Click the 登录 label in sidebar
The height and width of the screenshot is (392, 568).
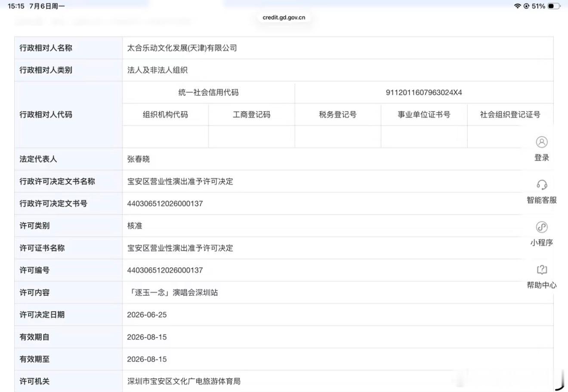pyautogui.click(x=542, y=158)
